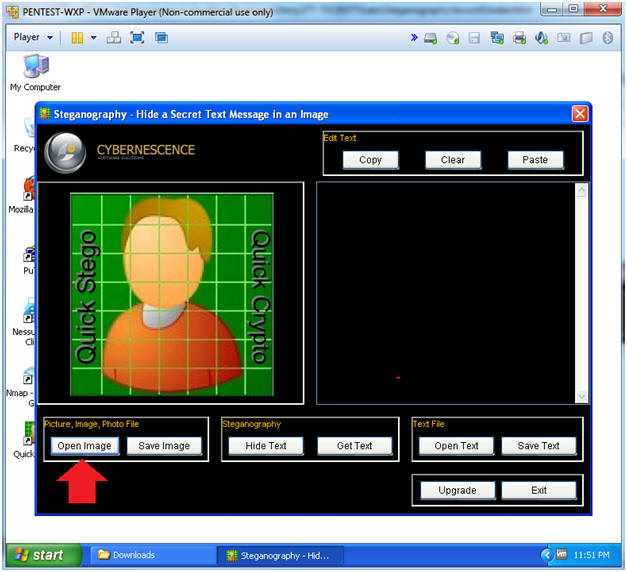
Task: Click the network adapter device icon
Action: 497,38
